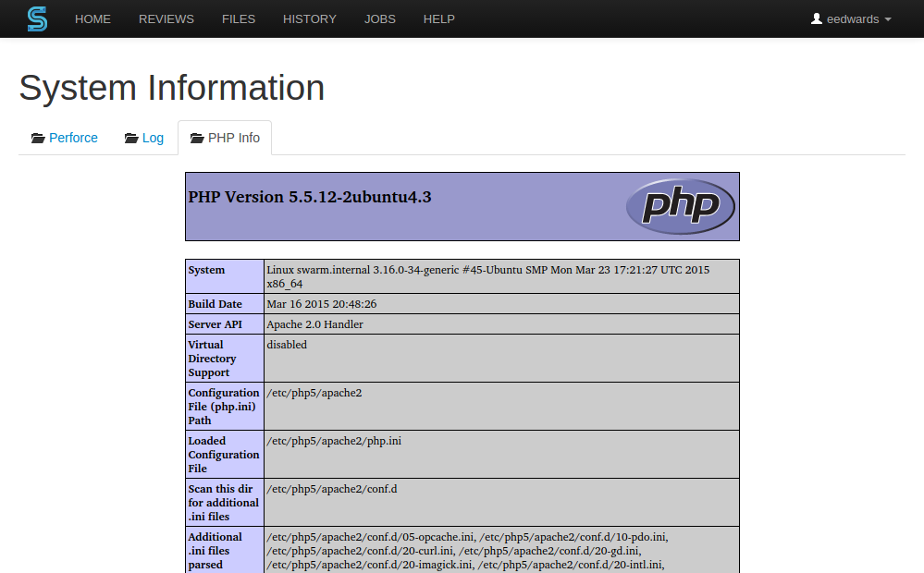Open the HOME menu item
The image size is (924, 573).
point(92,18)
